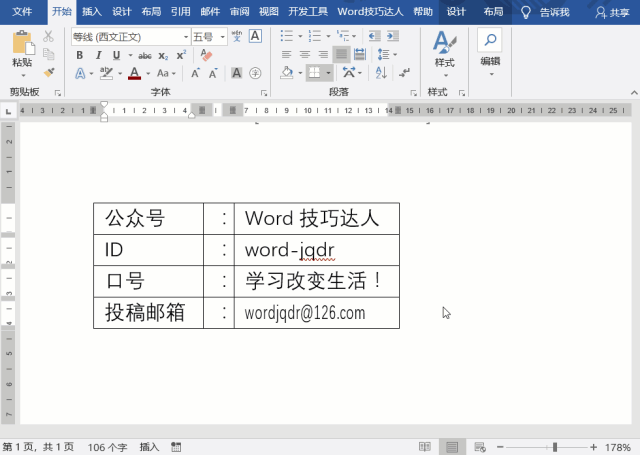640x455 pixels.
Task: Apply subscript formatting
Action: coord(163,55)
